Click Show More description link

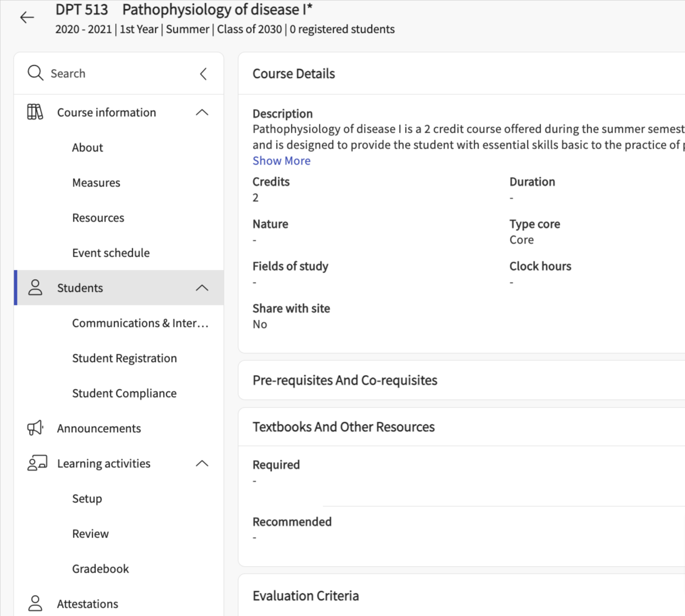(x=281, y=161)
